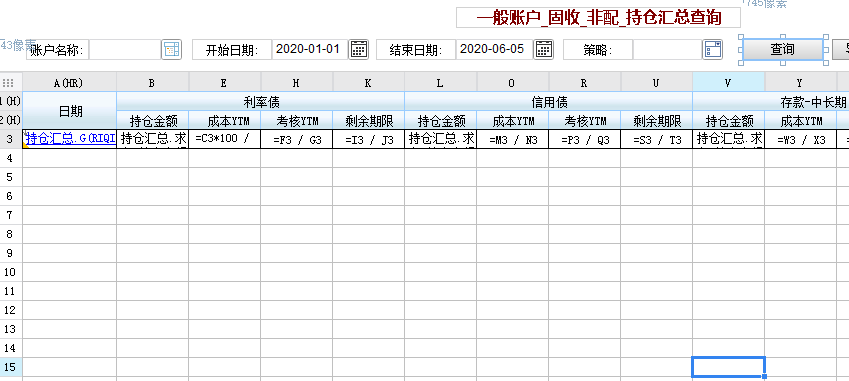Click 考核YTM under 利率债

tap(297, 120)
